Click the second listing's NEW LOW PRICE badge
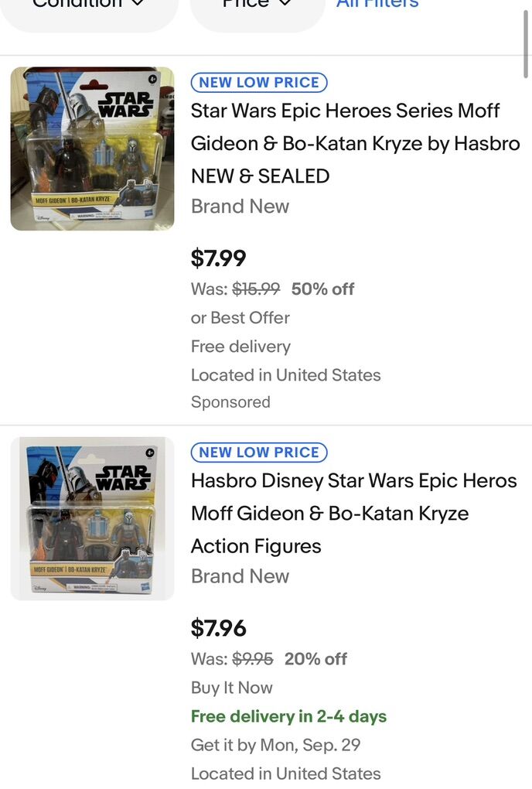The width and height of the screenshot is (532, 789). (259, 453)
